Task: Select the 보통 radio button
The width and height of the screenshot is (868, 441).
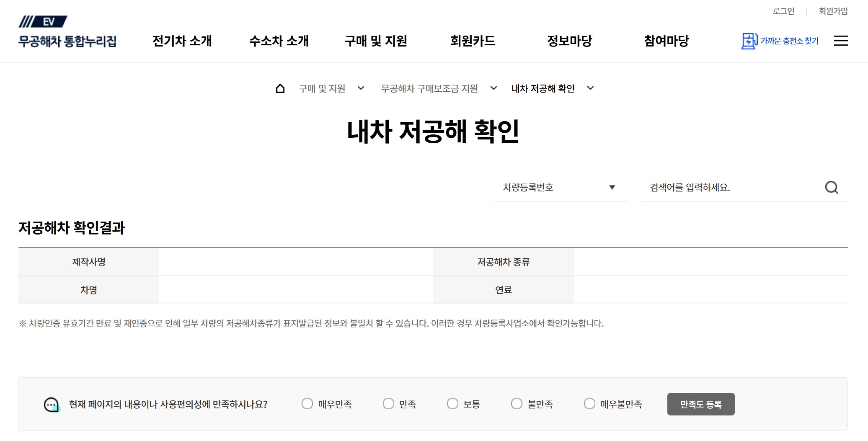Action: pyautogui.click(x=452, y=404)
